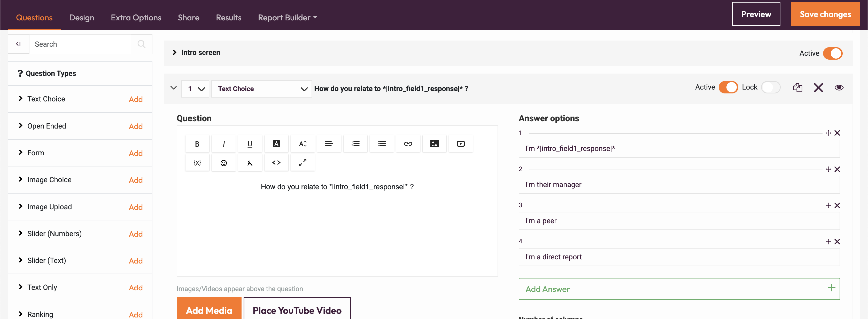
Task: Click the text highlight color icon
Action: [x=276, y=144]
